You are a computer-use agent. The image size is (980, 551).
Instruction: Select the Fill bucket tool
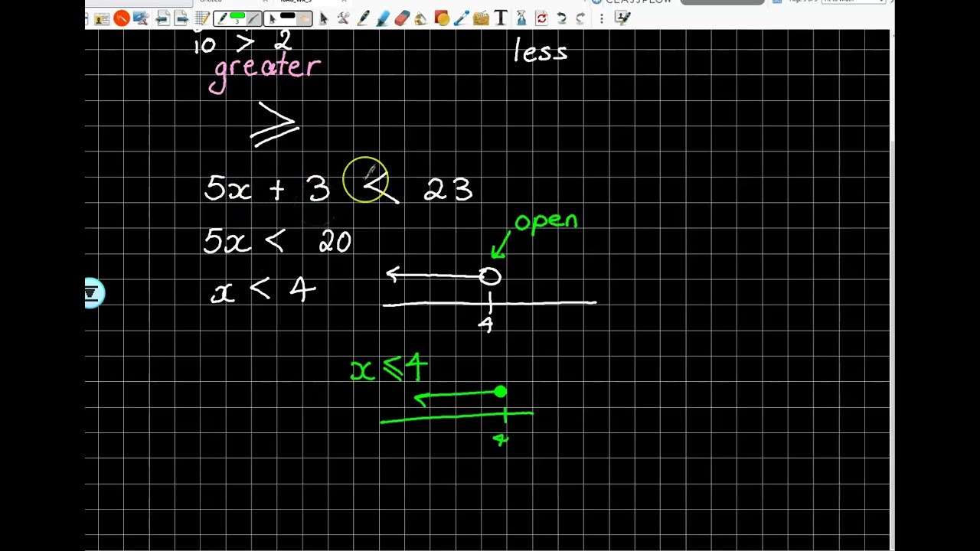click(421, 18)
